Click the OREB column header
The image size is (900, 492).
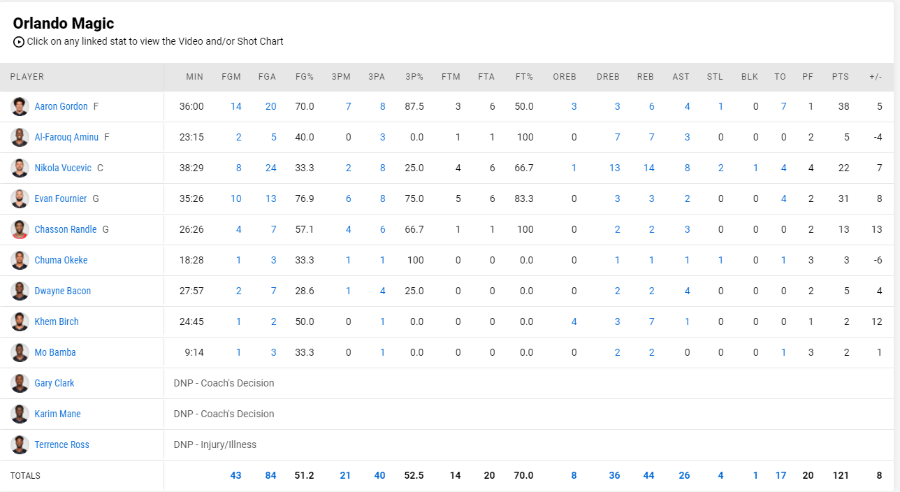[564, 76]
